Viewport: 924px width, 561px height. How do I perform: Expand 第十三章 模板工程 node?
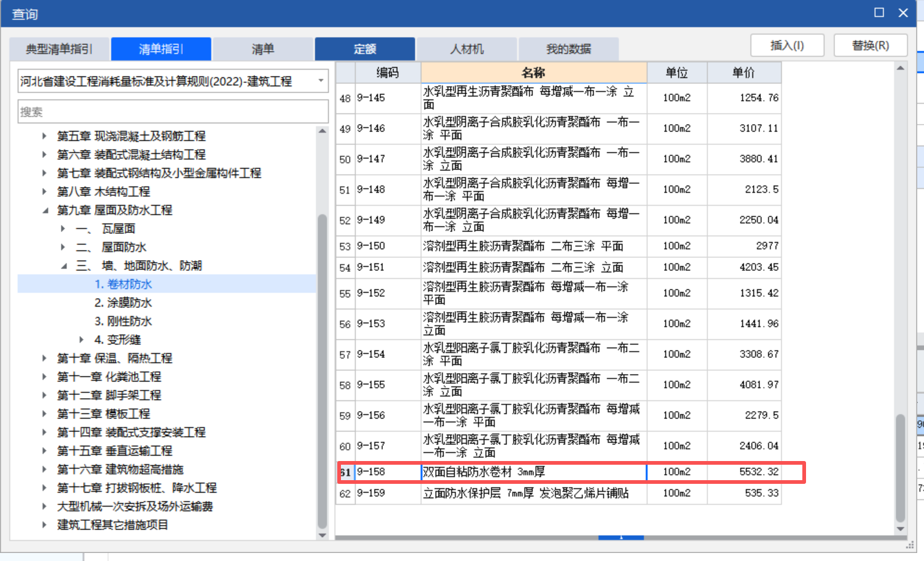click(x=44, y=413)
